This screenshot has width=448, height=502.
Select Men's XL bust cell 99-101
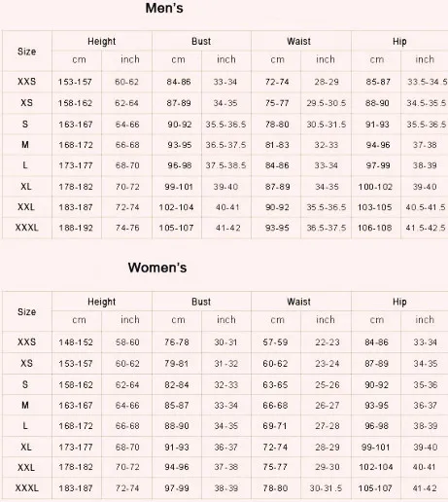pyautogui.click(x=179, y=187)
